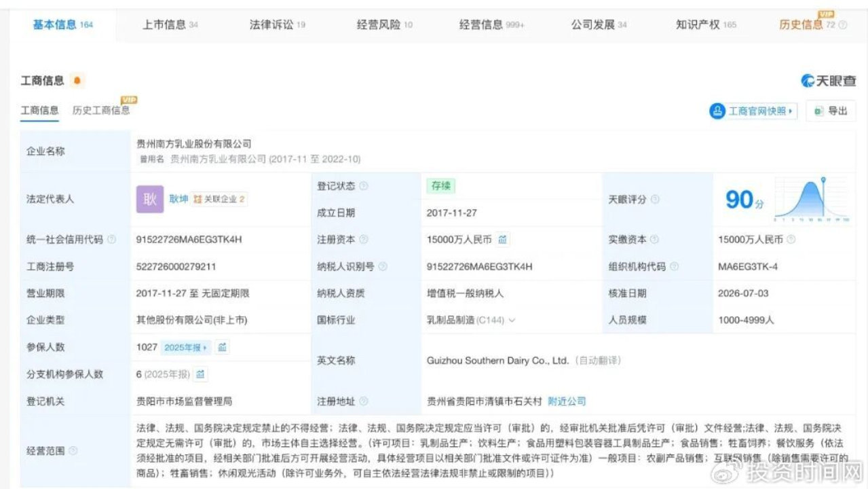Click 人员规模 value 1000-4999人
This screenshot has height=489, width=868.
pyautogui.click(x=746, y=321)
